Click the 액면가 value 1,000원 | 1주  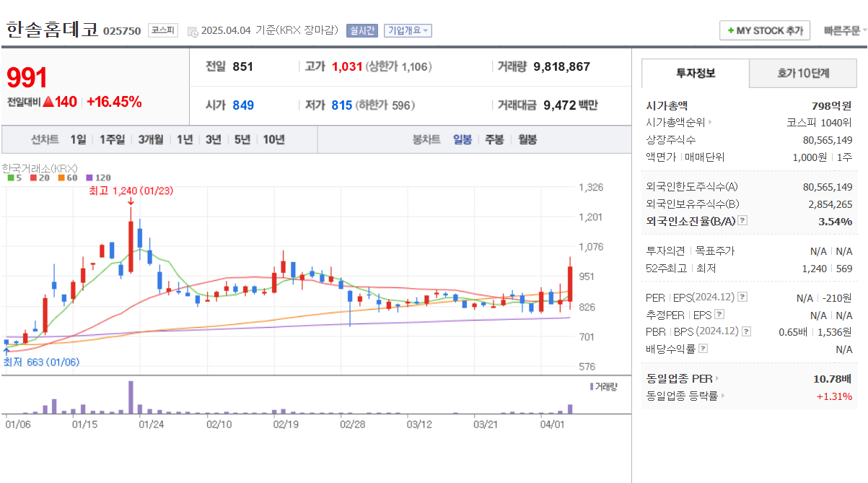click(822, 157)
